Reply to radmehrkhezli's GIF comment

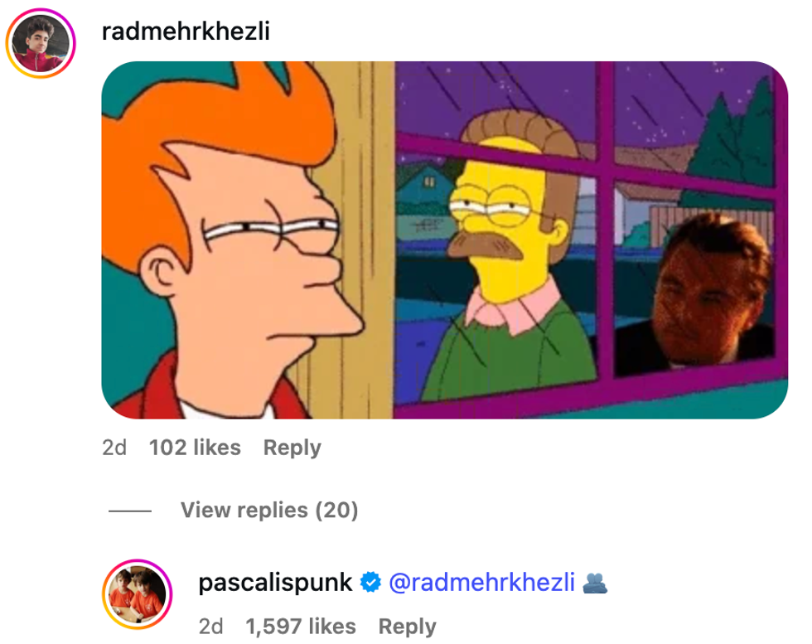292,448
